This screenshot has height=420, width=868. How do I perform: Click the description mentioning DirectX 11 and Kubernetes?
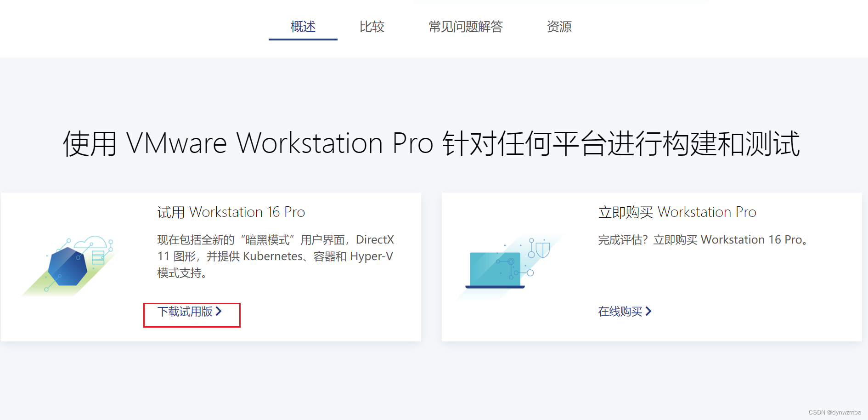coord(276,256)
